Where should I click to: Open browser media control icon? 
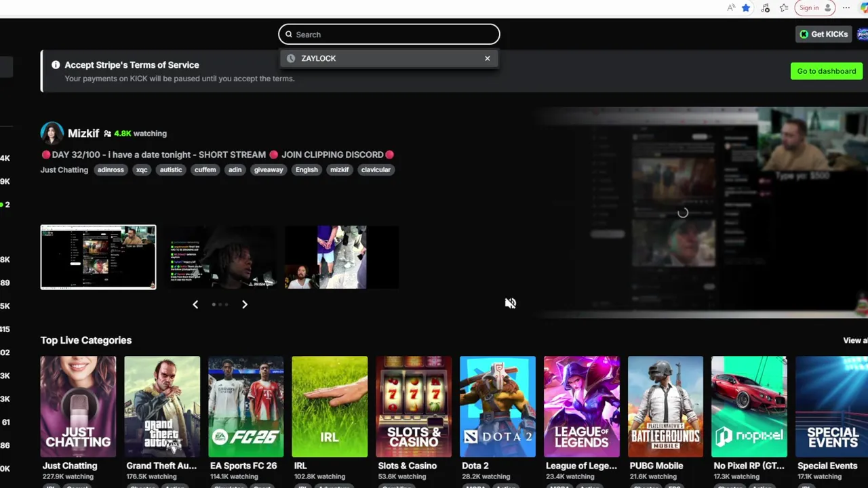[x=765, y=8]
